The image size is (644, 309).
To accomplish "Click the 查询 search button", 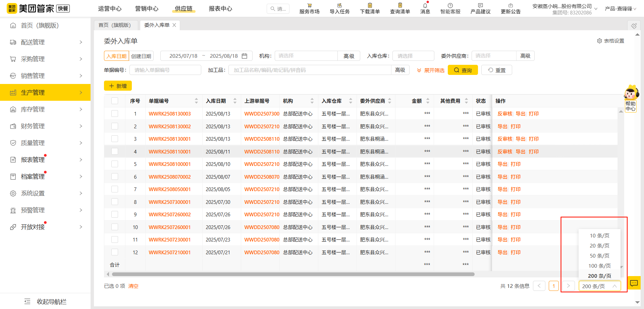I will [463, 70].
